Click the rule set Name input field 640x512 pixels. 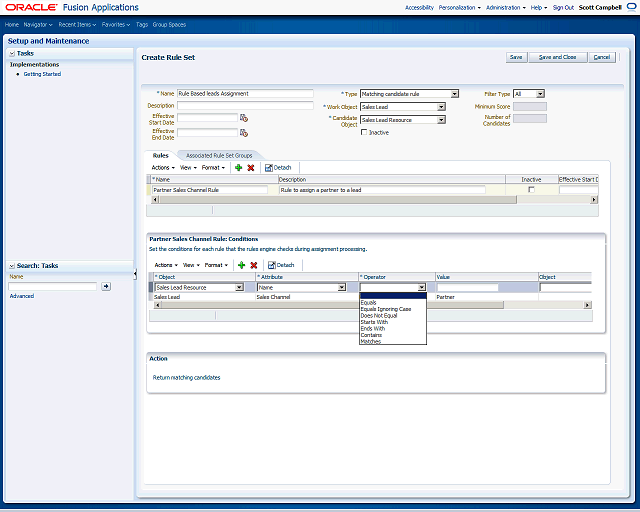tap(245, 93)
